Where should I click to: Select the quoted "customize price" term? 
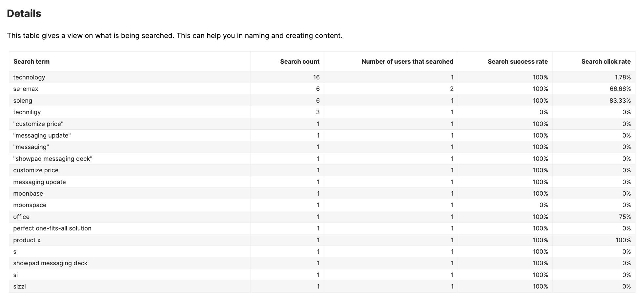38,124
